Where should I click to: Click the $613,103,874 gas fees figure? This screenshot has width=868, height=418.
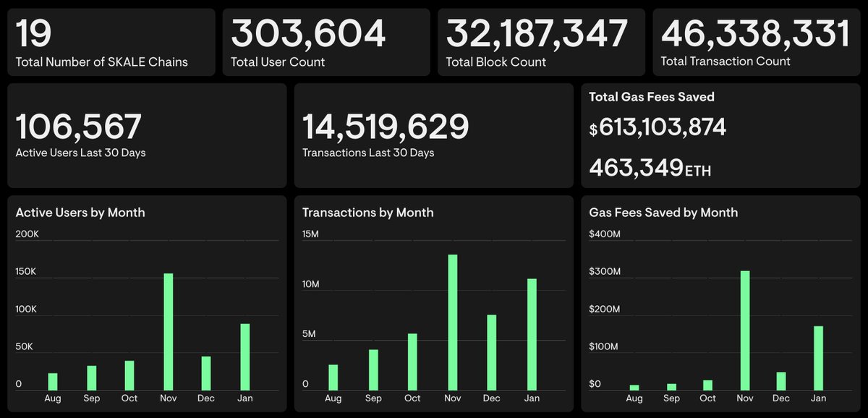[657, 128]
